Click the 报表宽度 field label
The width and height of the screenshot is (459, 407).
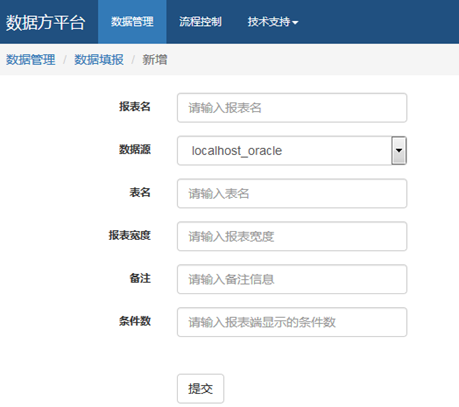pos(130,235)
